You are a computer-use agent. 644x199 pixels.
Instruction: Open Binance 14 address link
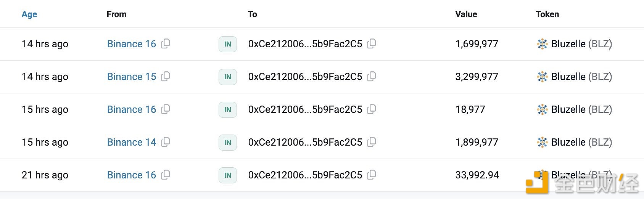132,142
